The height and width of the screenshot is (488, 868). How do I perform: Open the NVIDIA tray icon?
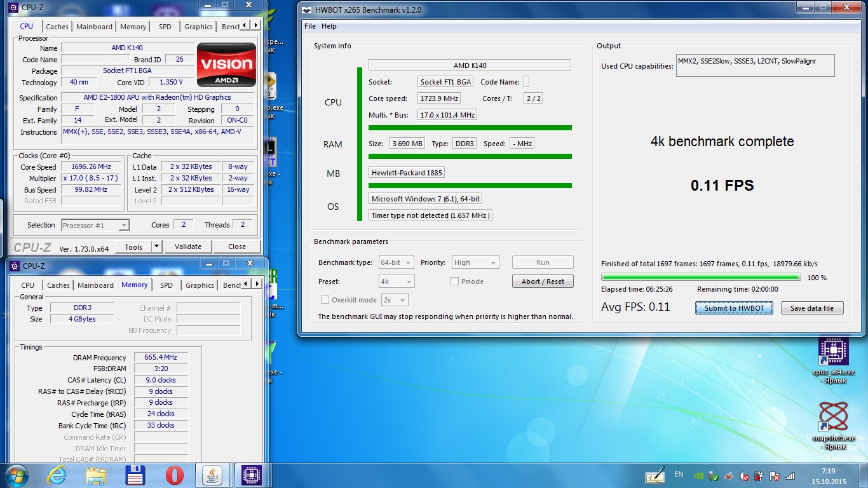point(699,475)
